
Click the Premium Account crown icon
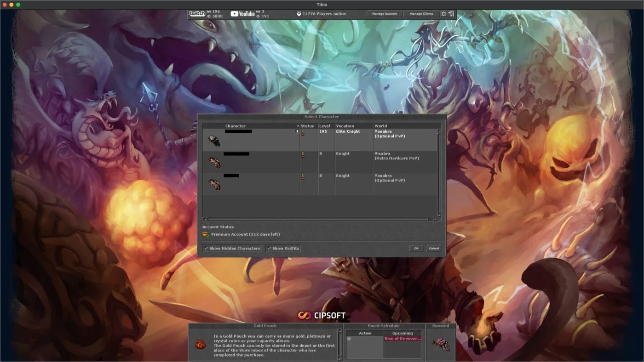coord(206,234)
